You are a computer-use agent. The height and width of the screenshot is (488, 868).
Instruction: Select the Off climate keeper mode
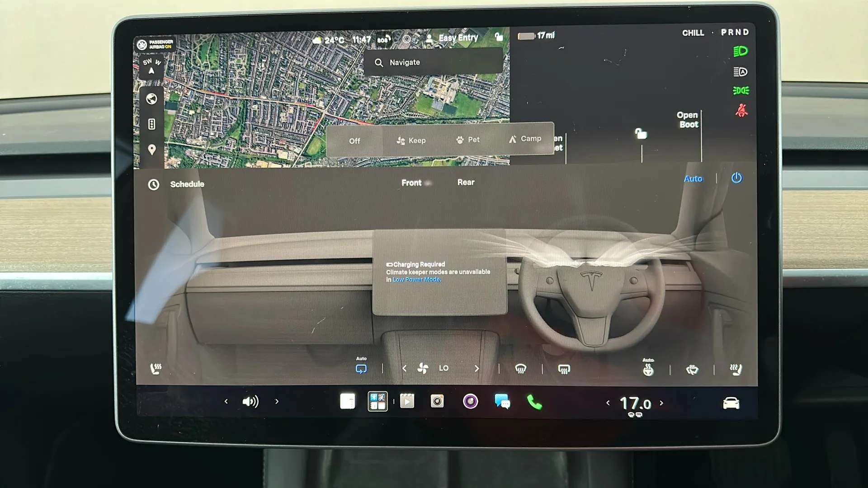(354, 141)
